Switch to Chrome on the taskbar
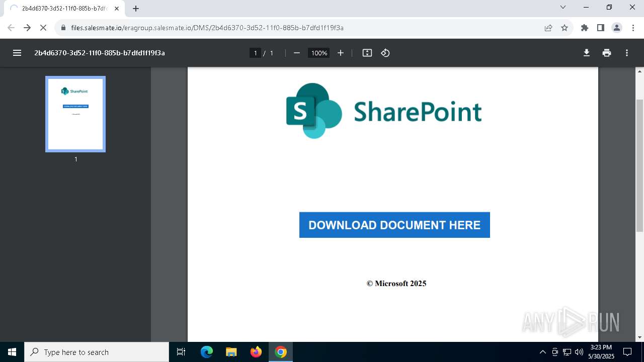 coord(281,352)
